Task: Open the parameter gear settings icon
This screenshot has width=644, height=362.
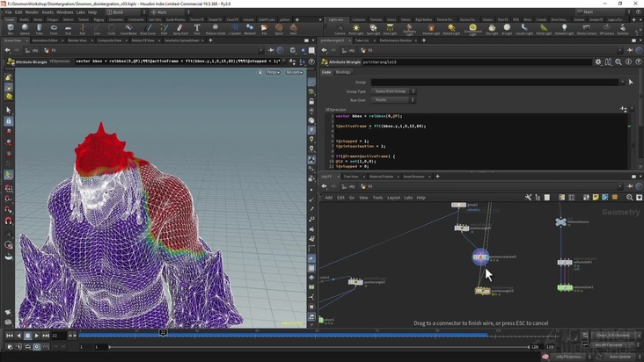Action: point(598,62)
